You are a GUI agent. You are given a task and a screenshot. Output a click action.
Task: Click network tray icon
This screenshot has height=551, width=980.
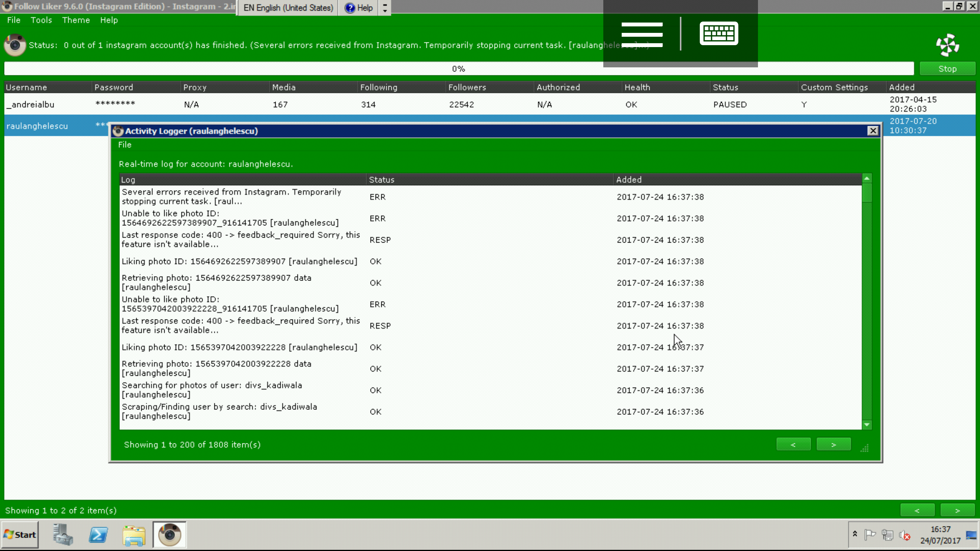tap(887, 535)
